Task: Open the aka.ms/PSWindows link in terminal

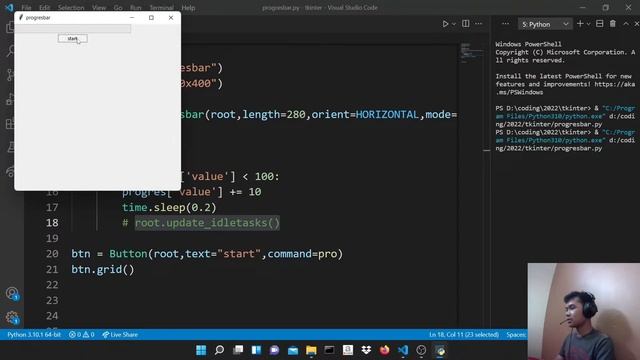Action: (564, 88)
